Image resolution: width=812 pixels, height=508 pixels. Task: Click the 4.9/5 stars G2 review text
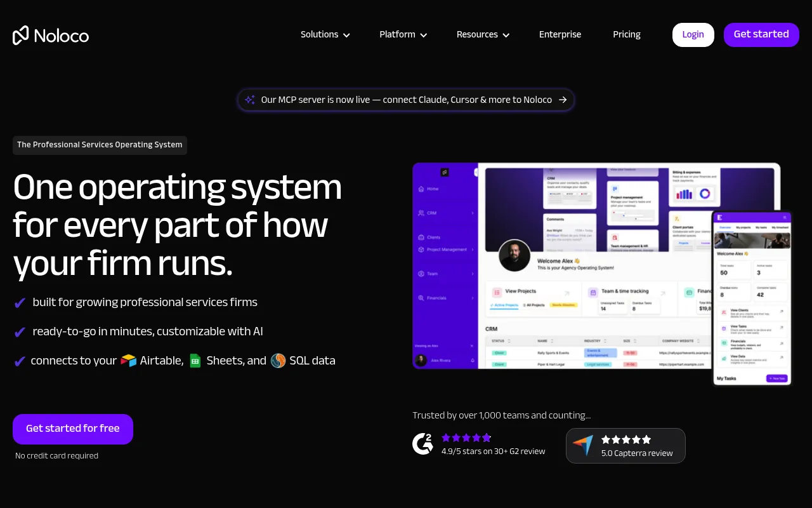[494, 451]
